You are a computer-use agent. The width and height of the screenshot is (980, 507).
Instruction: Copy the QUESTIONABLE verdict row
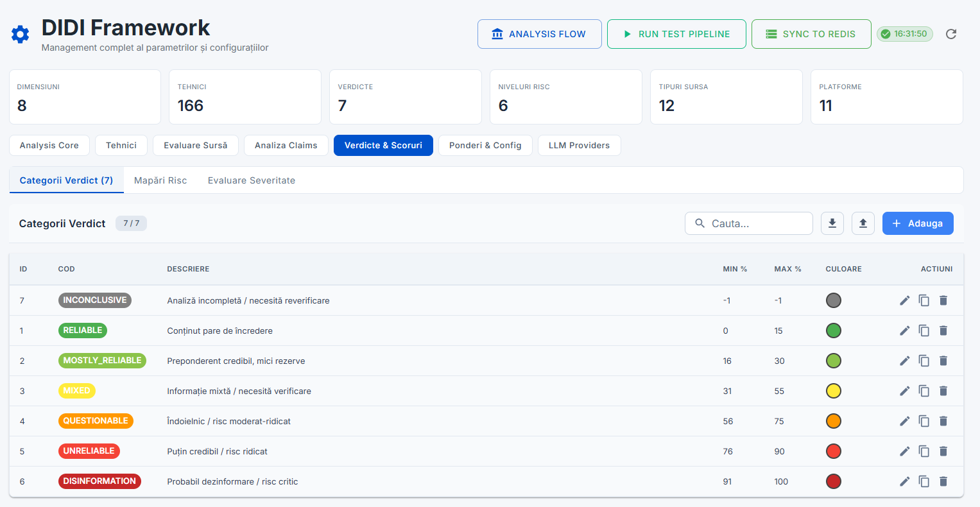click(x=924, y=421)
